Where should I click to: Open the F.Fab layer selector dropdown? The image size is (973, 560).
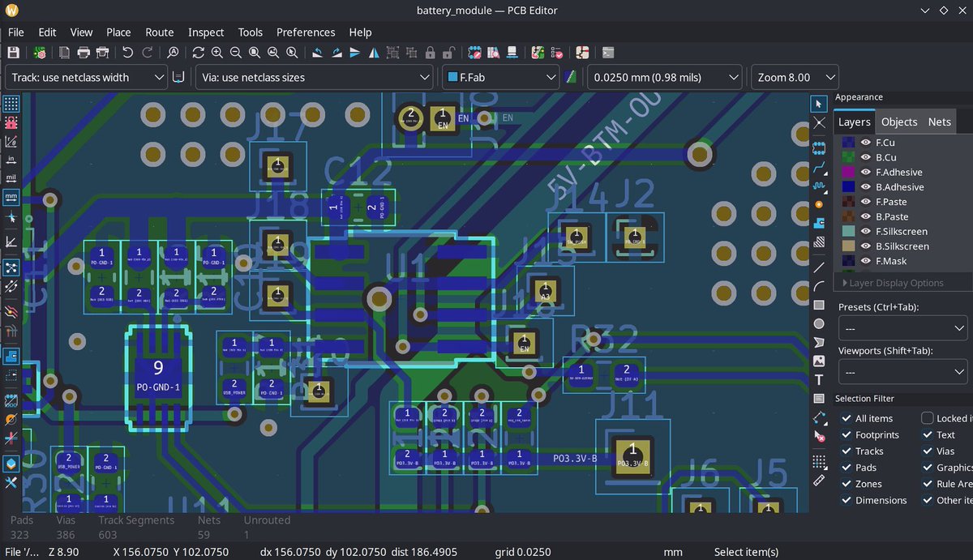point(500,78)
